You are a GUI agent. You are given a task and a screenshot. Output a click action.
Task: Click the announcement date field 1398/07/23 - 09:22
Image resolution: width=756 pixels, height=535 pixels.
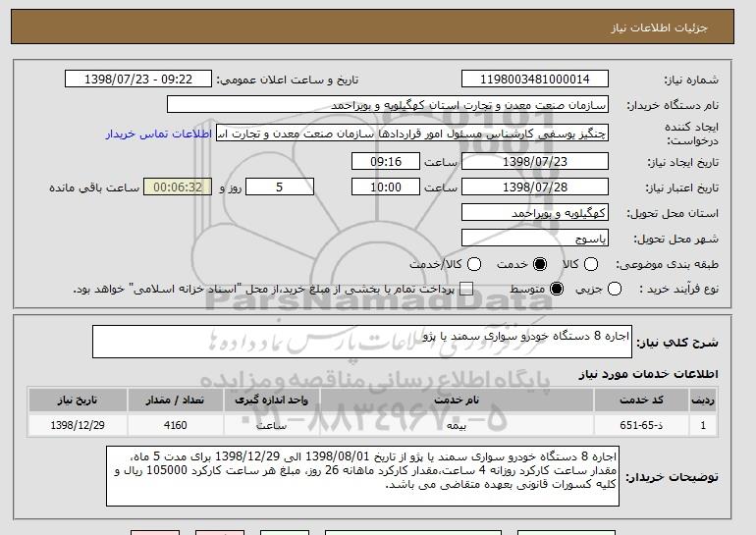138,80
